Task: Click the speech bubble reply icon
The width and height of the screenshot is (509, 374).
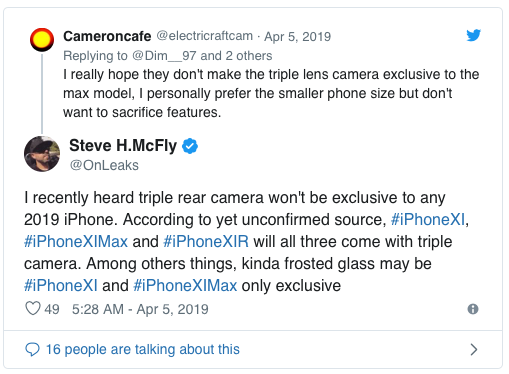Action: pyautogui.click(x=32, y=349)
